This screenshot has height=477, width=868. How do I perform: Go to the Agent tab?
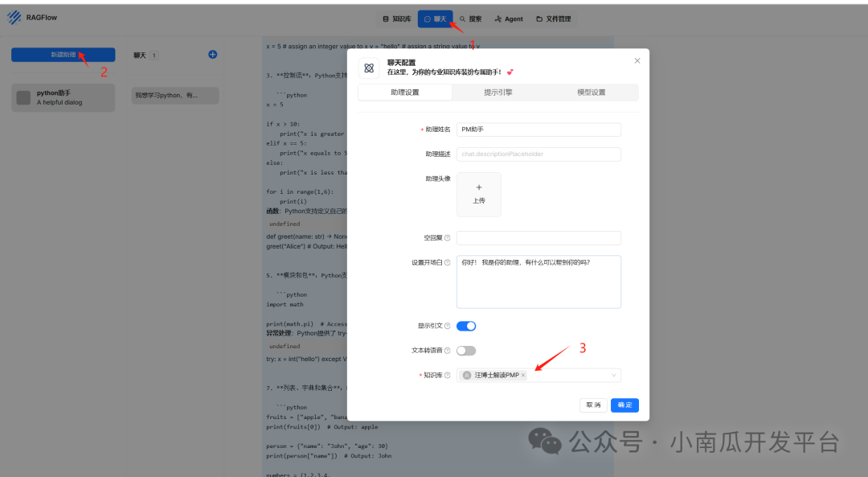[509, 19]
